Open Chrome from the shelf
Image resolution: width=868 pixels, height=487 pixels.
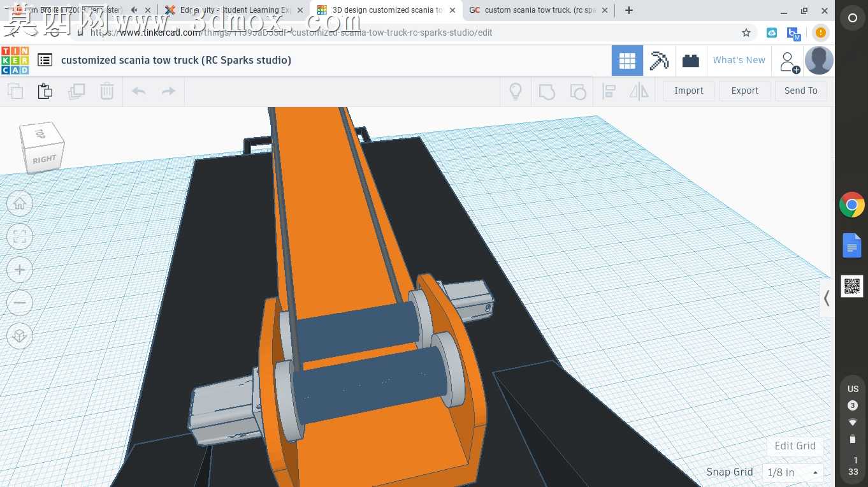coord(852,205)
